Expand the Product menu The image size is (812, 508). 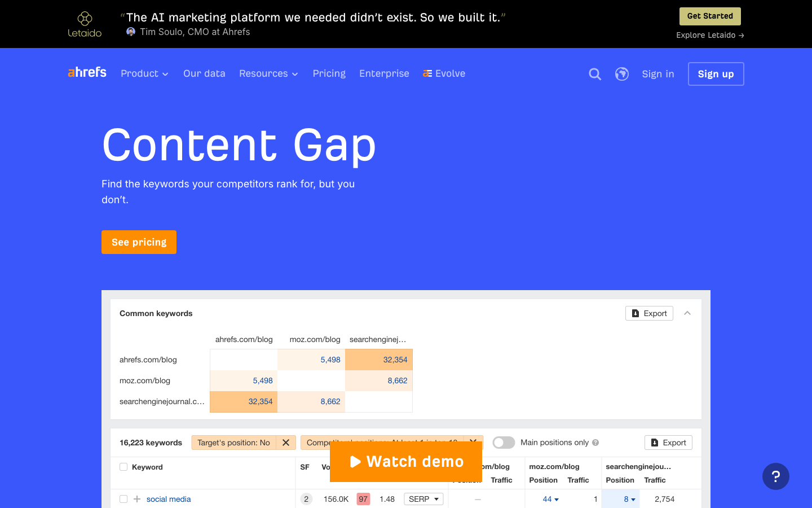[144, 73]
